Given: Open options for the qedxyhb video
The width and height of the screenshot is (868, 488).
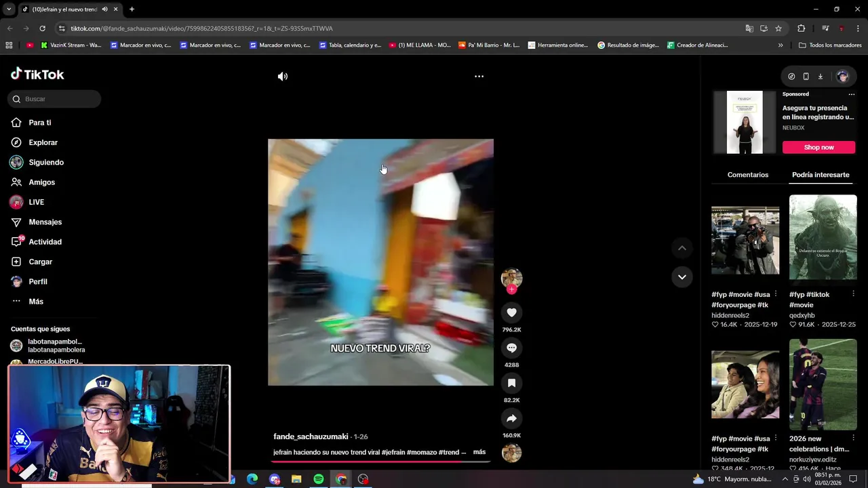Looking at the screenshot, I should [853, 294].
